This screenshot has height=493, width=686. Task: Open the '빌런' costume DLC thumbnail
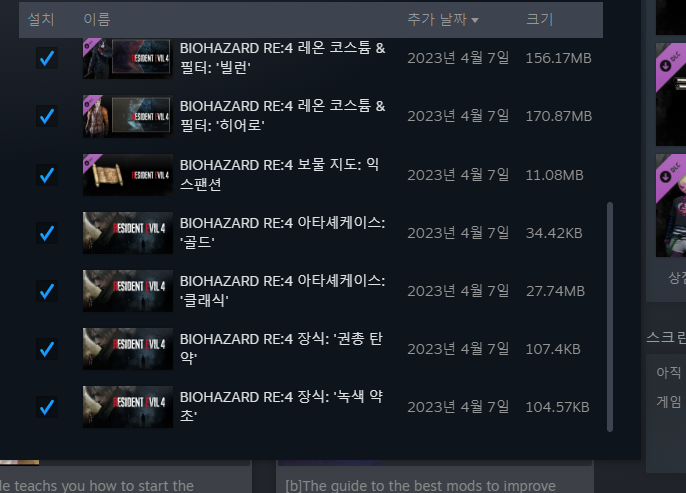click(x=128, y=58)
